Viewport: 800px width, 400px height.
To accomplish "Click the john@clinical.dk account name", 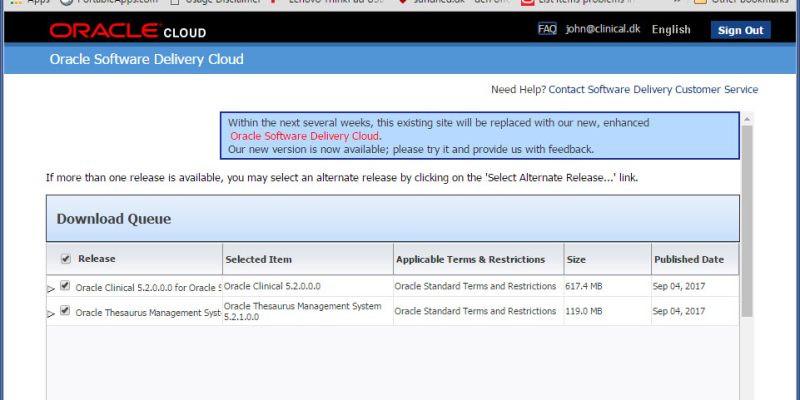I will click(x=603, y=29).
